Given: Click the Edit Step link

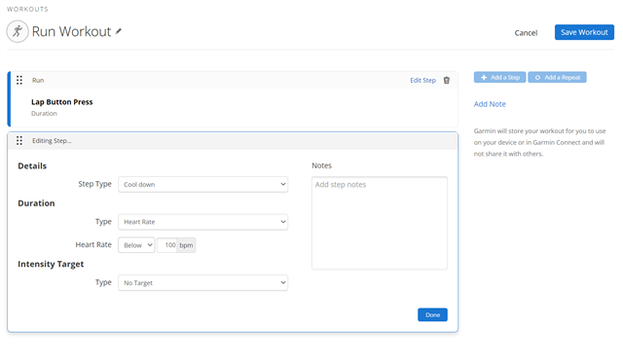Looking at the screenshot, I should click(x=422, y=80).
